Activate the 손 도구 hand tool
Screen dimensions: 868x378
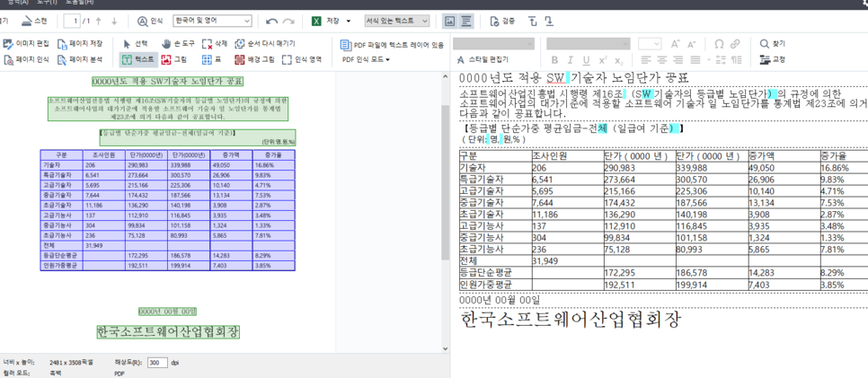(x=177, y=44)
